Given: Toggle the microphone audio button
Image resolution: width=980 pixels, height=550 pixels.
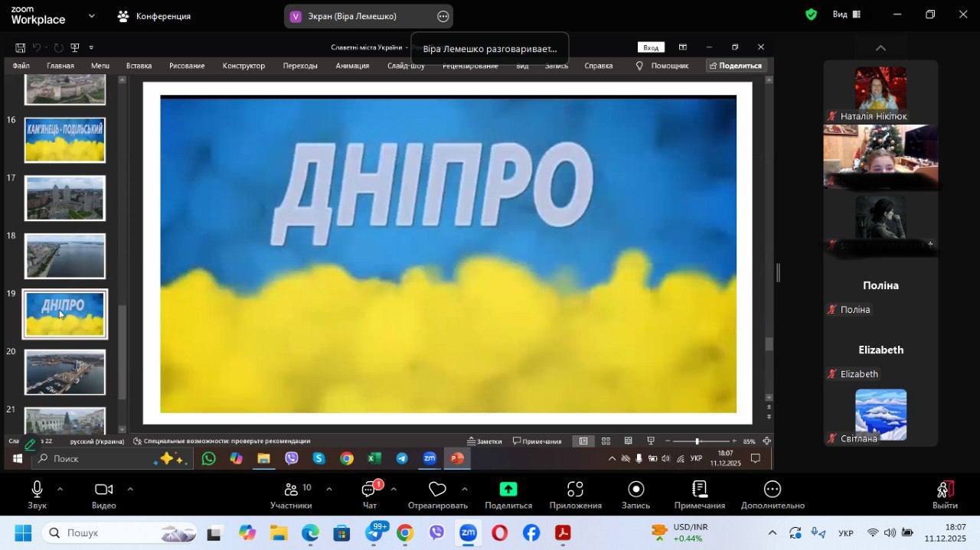Looking at the screenshot, I should [x=37, y=490].
